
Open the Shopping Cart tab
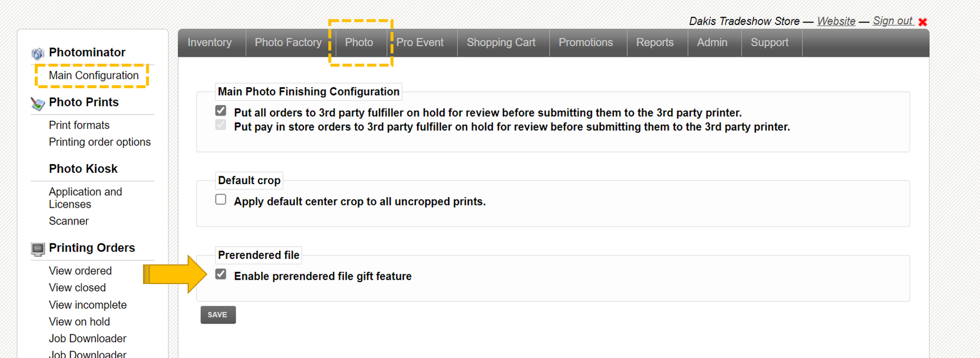(x=501, y=43)
